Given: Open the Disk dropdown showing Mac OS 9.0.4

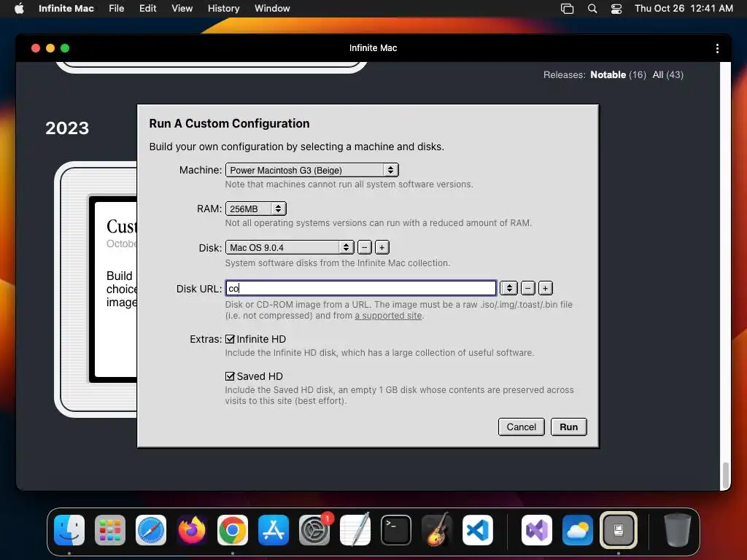Looking at the screenshot, I should pyautogui.click(x=290, y=248).
